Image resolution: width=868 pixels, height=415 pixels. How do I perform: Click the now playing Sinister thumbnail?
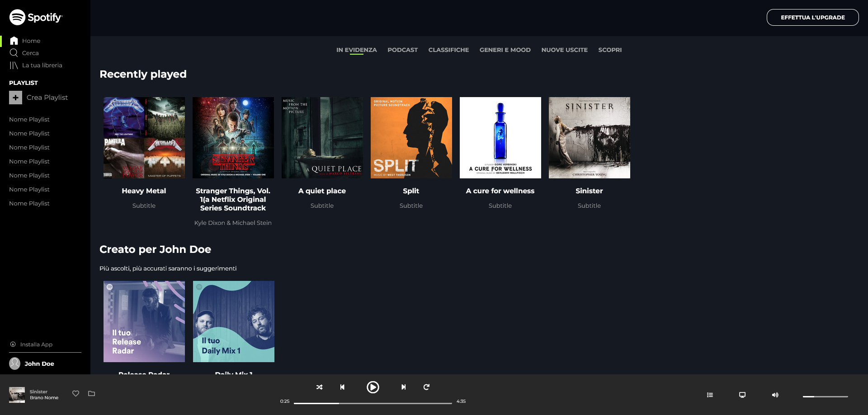pos(17,395)
